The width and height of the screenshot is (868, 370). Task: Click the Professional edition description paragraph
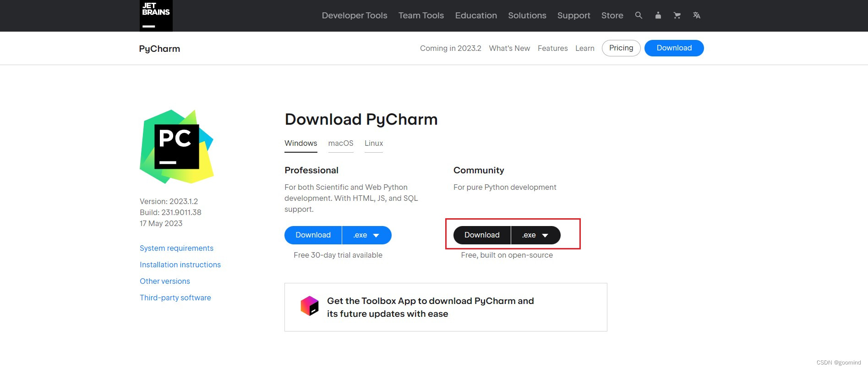[351, 198]
